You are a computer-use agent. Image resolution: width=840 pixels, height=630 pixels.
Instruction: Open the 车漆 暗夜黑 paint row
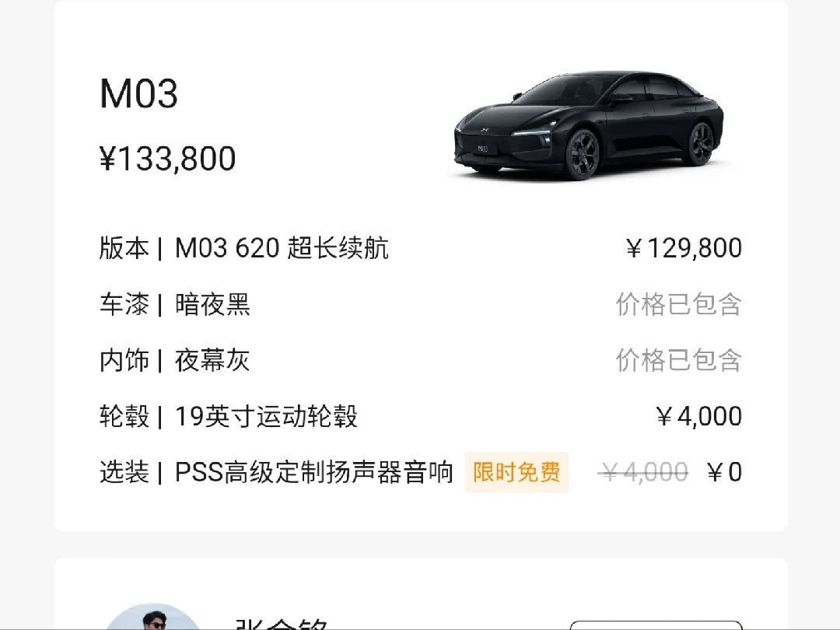tap(421, 304)
